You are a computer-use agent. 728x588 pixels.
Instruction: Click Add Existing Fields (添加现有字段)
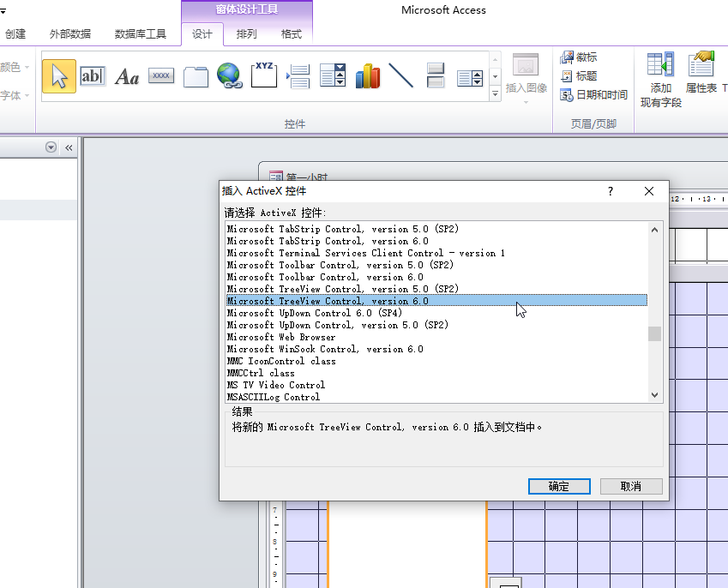(x=660, y=80)
